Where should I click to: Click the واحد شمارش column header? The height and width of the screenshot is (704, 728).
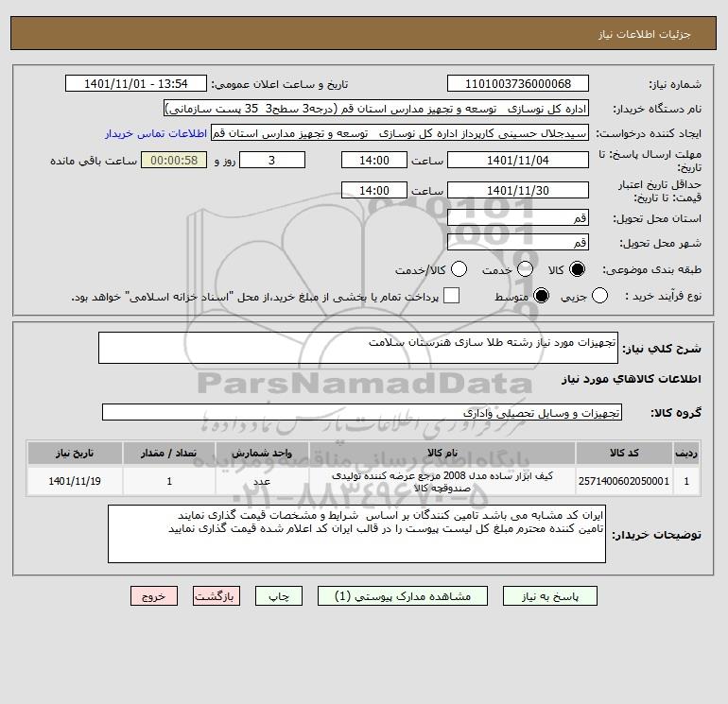pos(262,453)
